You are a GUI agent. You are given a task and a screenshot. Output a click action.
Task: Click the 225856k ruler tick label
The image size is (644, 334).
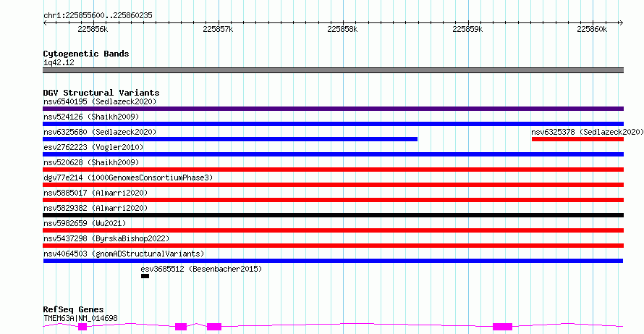point(93,29)
